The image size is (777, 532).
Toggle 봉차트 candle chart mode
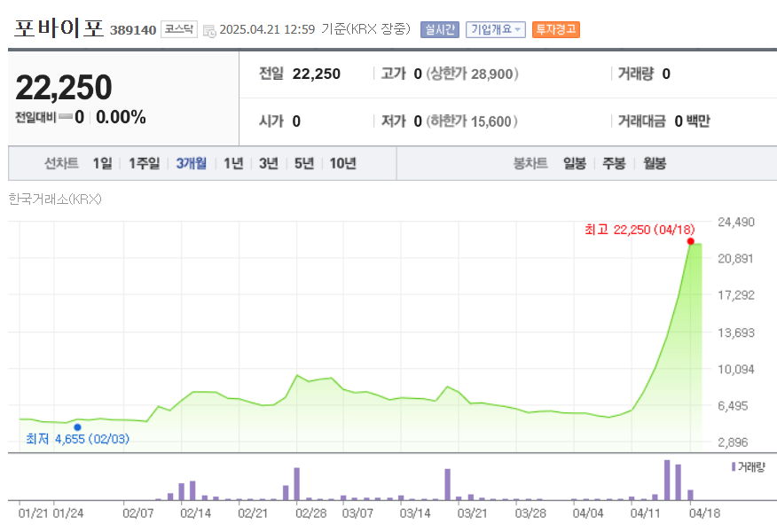(530, 164)
